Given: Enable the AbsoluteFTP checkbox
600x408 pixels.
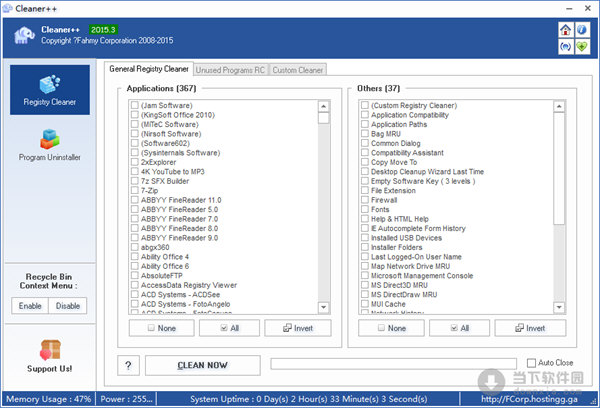Looking at the screenshot, I should pyautogui.click(x=135, y=275).
